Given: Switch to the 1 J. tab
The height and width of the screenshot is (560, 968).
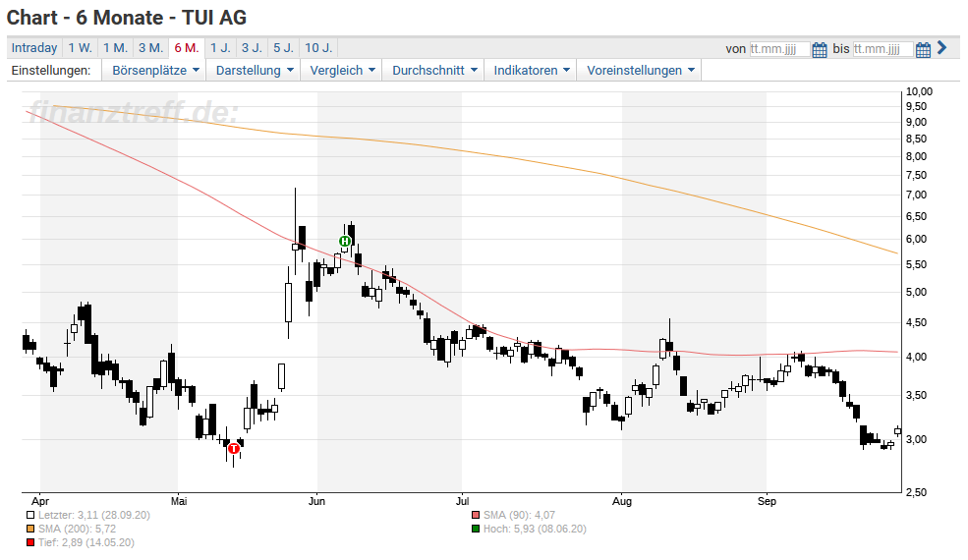Looking at the screenshot, I should (220, 47).
